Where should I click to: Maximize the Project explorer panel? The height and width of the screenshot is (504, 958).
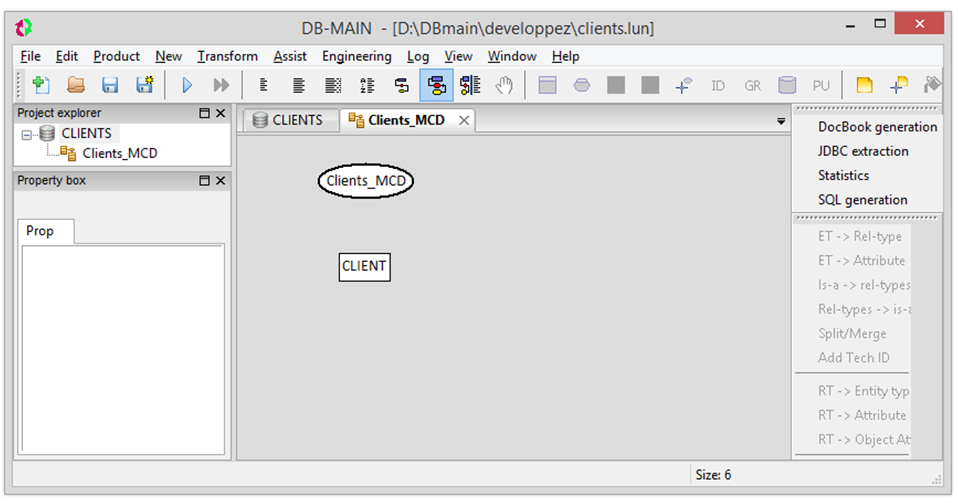pyautogui.click(x=204, y=113)
